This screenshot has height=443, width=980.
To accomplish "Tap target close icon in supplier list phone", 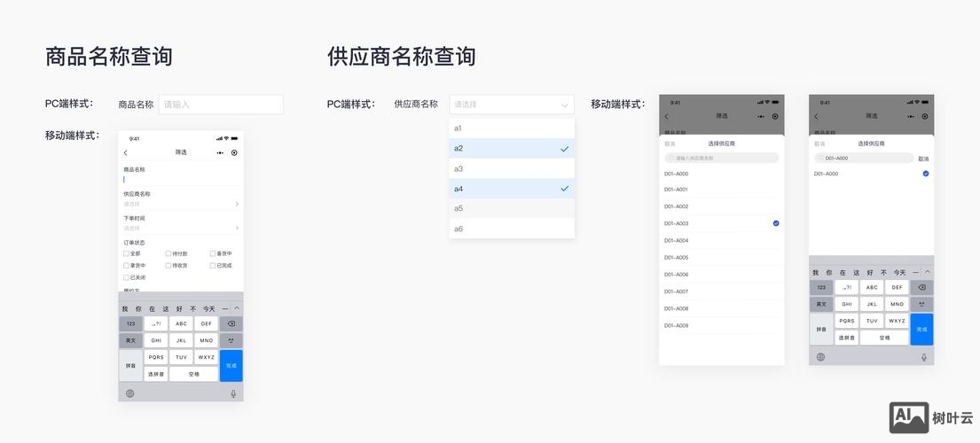I will [x=775, y=117].
